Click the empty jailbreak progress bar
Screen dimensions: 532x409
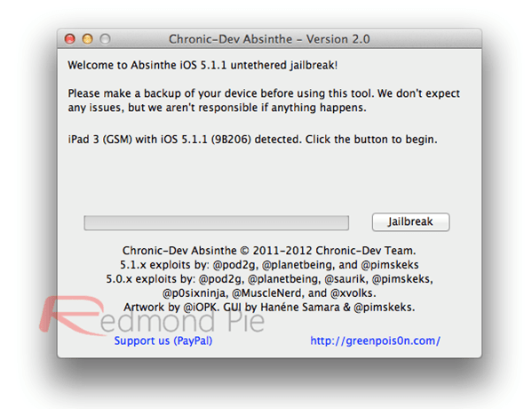[216, 223]
